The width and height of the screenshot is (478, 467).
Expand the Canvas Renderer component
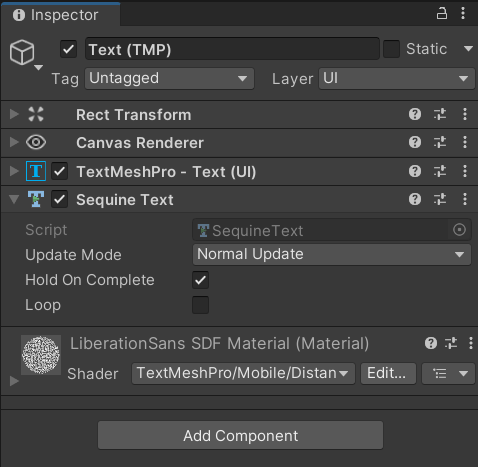click(14, 142)
